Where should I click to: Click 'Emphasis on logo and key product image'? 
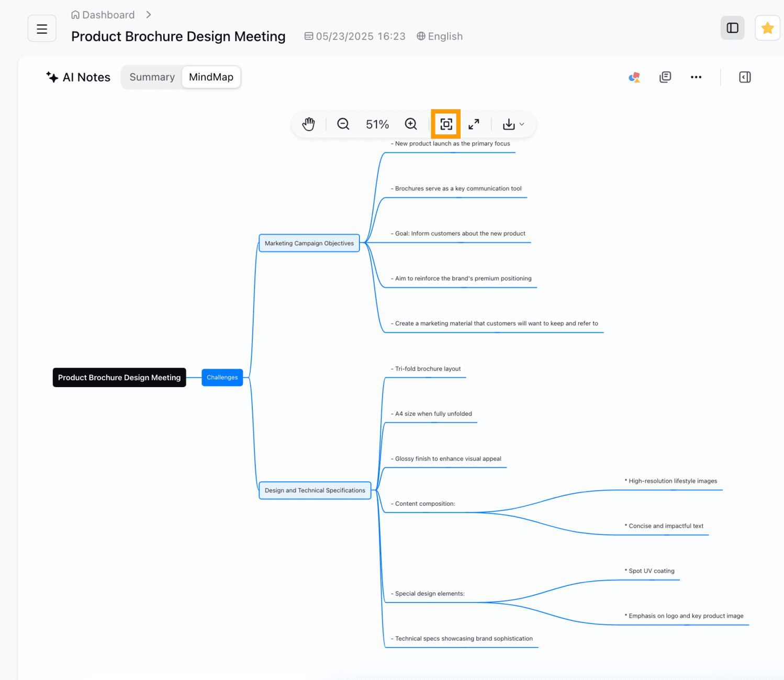(684, 616)
